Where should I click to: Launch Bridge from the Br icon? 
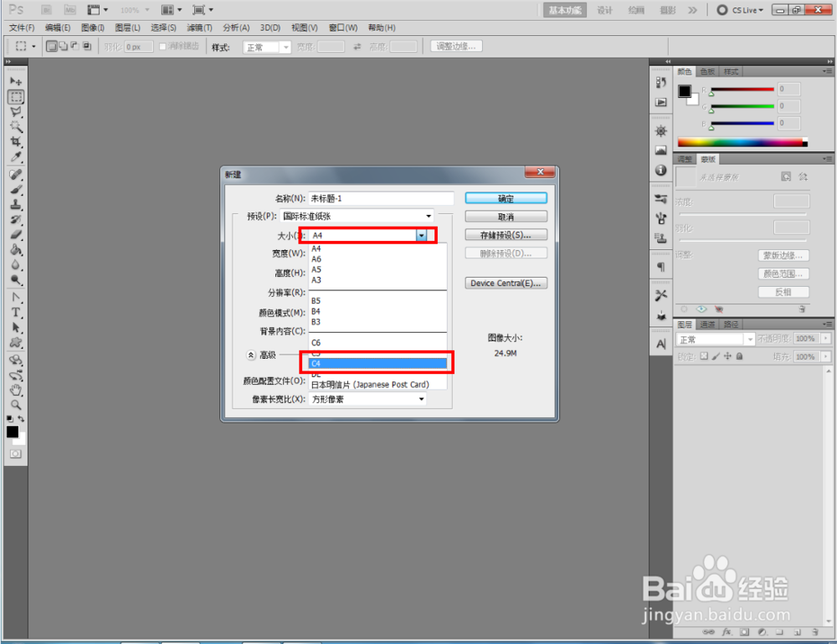(46, 9)
